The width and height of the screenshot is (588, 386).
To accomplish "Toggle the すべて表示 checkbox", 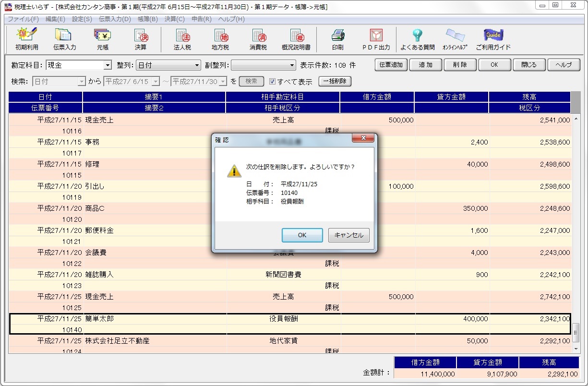I will [272, 82].
